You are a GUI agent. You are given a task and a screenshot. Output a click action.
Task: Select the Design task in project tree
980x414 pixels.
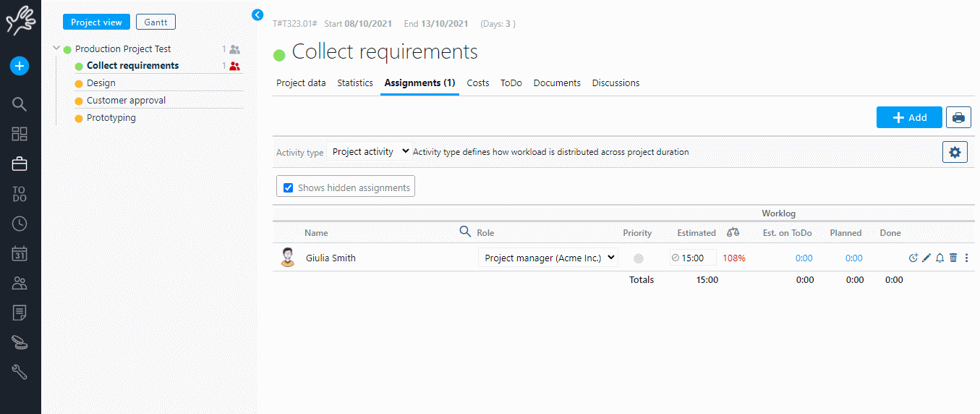point(101,83)
